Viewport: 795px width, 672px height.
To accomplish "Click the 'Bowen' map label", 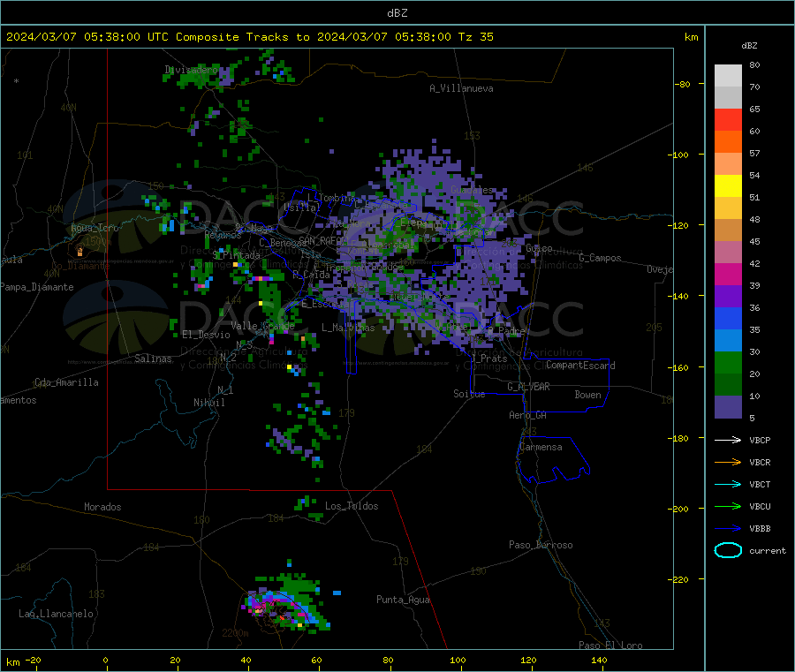I will pyautogui.click(x=587, y=395).
